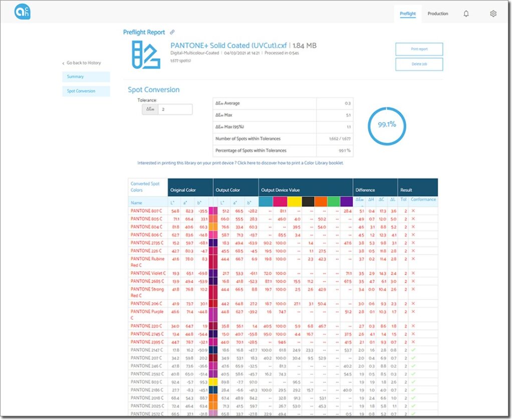Viewport: 513px width, 420px height.
Task: Click the Tolerance value input field
Action: tap(175, 109)
